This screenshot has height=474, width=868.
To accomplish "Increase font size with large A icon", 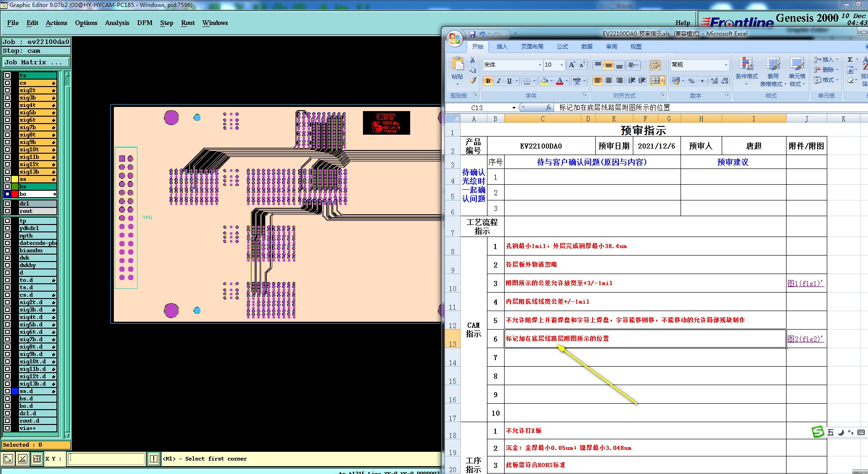I will click(572, 65).
